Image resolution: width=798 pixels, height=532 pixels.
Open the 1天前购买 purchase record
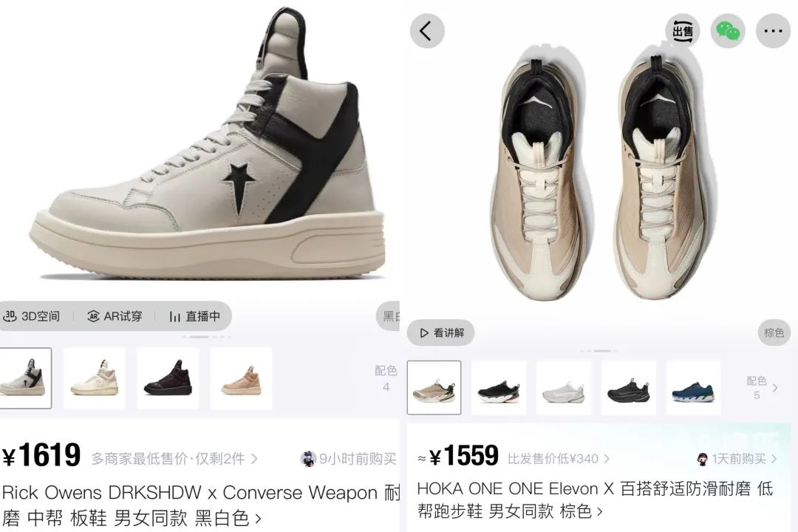[737, 459]
